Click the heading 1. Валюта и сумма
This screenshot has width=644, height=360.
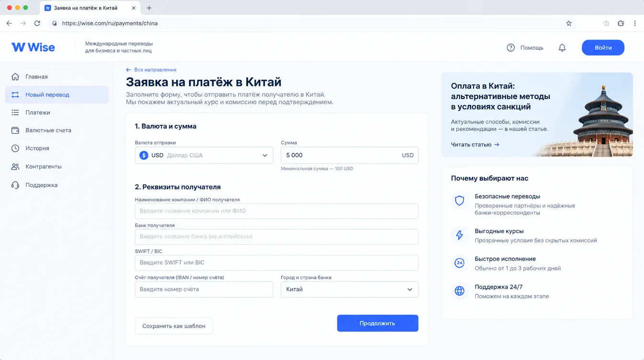click(166, 126)
